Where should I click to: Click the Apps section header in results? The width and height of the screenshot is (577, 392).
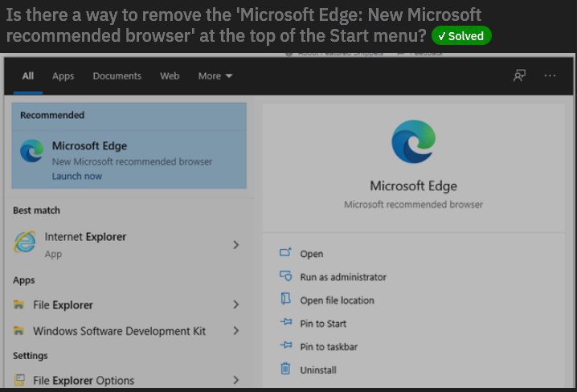24,280
